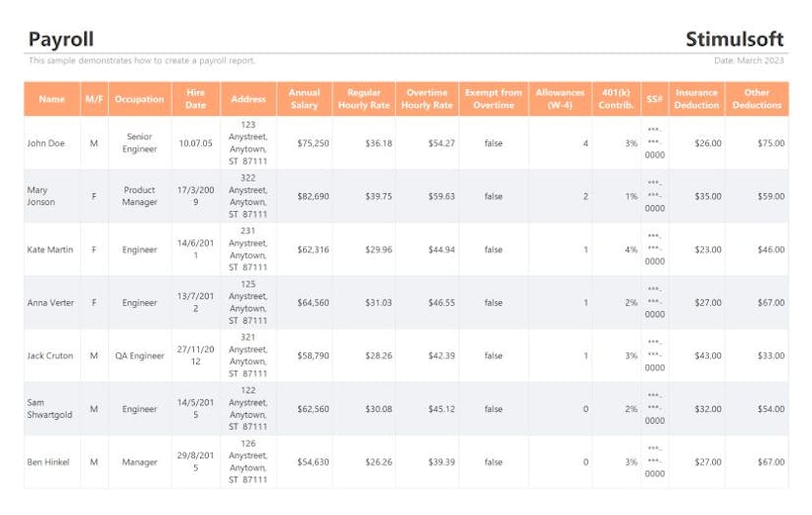Click the Insurance Deduction column header

696,99
